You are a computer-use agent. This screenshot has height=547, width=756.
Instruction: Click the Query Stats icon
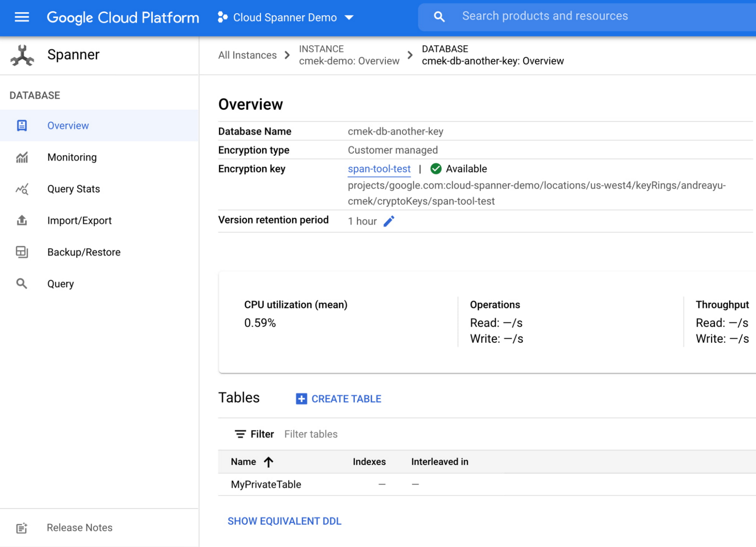(22, 189)
